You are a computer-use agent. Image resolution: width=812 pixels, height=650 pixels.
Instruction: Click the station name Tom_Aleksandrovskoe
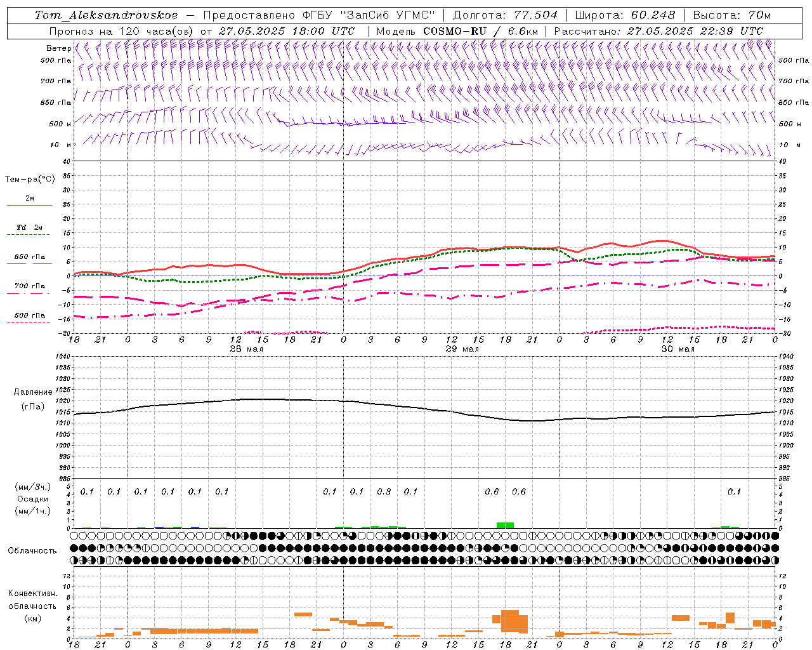click(106, 15)
